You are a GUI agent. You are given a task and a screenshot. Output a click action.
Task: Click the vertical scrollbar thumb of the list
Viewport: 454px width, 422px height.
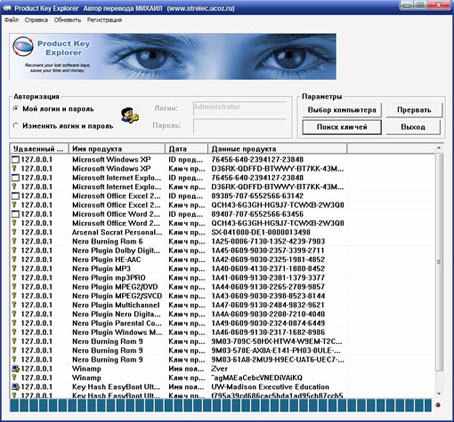coord(439,262)
